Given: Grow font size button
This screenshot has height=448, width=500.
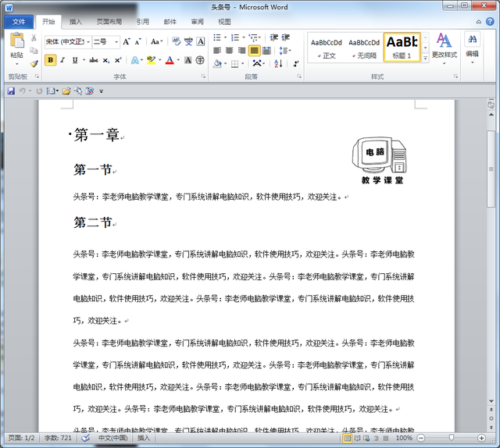Looking at the screenshot, I should tap(127, 41).
